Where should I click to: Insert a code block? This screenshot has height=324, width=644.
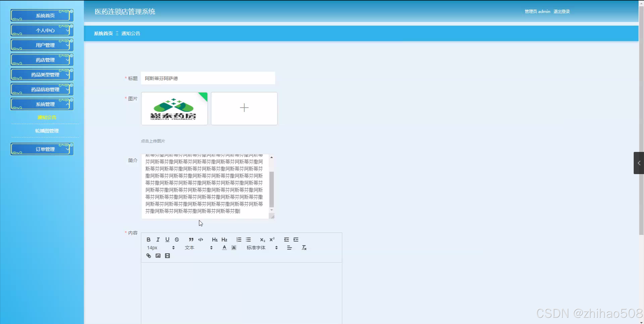201,240
